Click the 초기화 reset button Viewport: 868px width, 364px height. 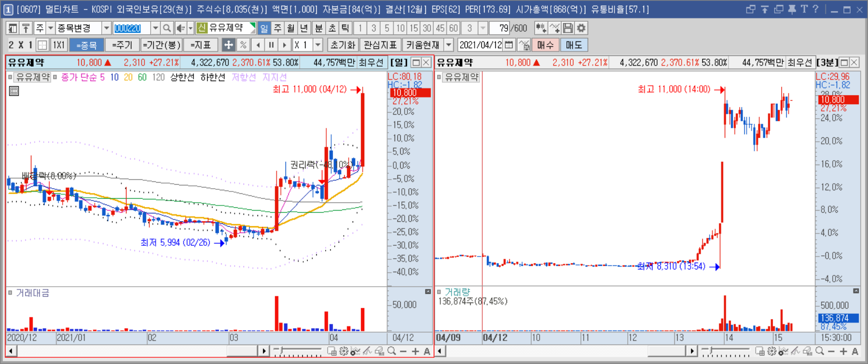(342, 45)
